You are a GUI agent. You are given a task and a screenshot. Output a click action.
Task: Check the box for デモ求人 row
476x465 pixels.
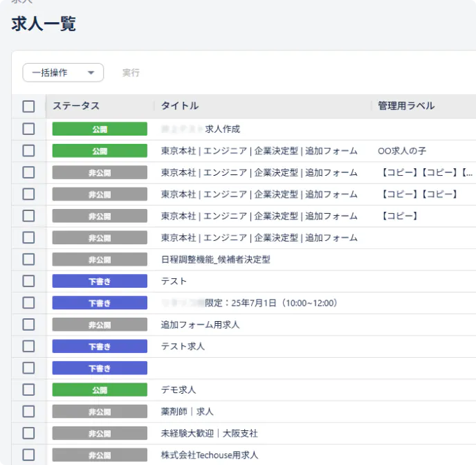click(x=28, y=390)
